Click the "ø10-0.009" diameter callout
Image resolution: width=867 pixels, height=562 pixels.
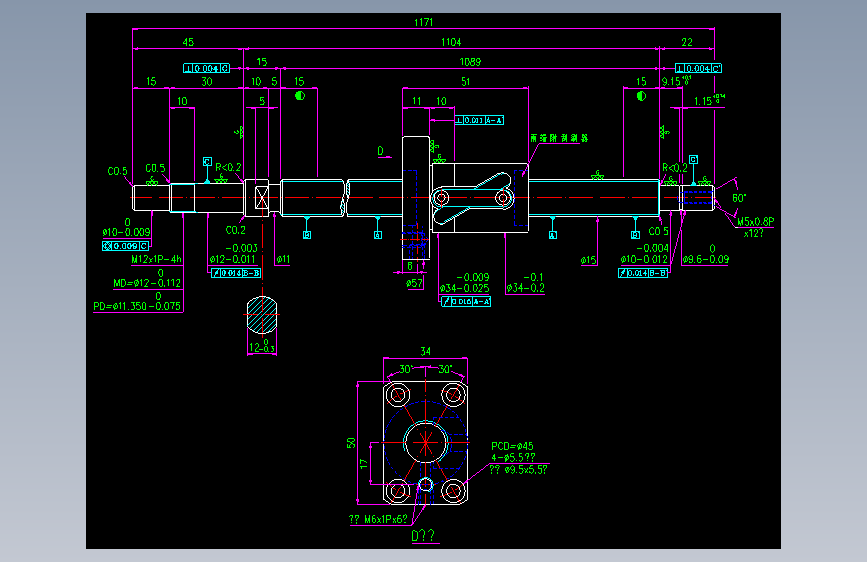126,232
